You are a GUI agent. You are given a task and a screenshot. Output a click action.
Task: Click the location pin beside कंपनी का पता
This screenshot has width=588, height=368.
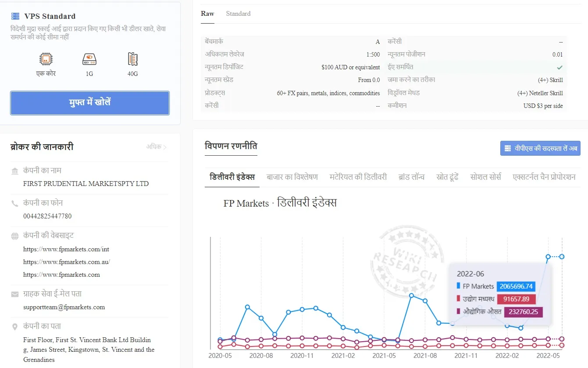15,327
